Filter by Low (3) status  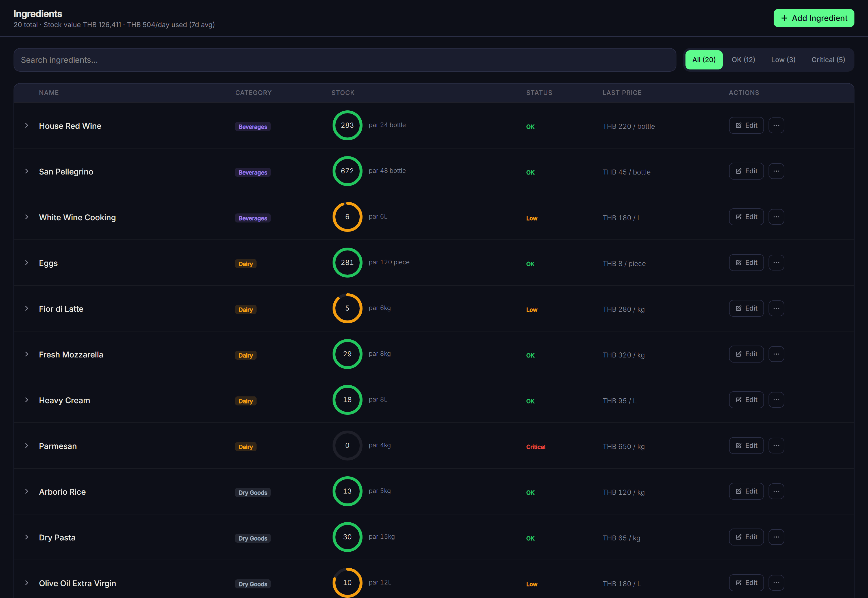(x=783, y=60)
